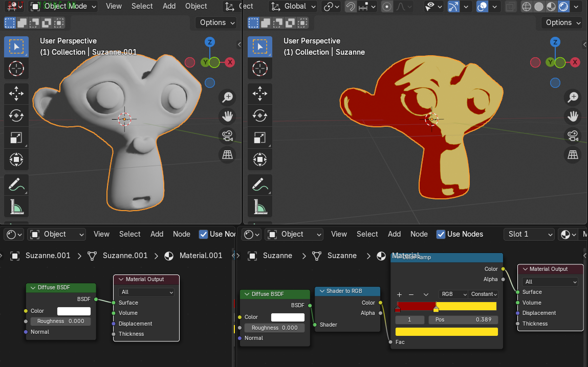
Task: Click the yellow color swatch in Color Ramp
Action: tap(446, 332)
